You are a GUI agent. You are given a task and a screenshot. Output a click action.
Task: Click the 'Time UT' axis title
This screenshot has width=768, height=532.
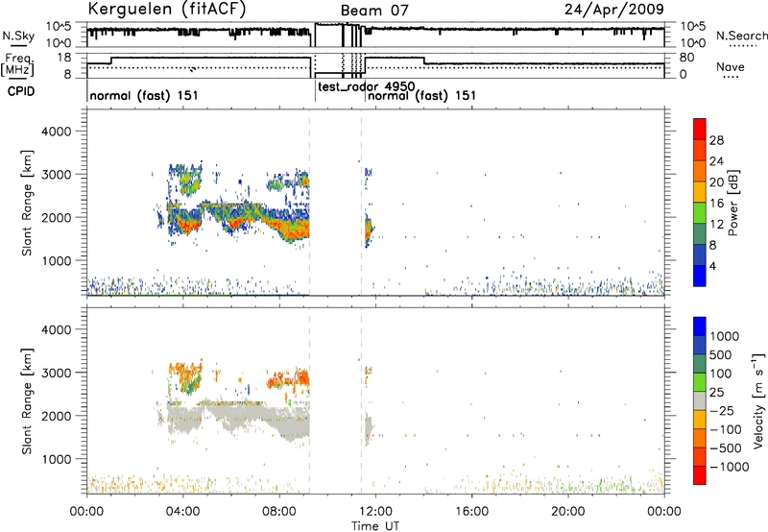coord(375,526)
